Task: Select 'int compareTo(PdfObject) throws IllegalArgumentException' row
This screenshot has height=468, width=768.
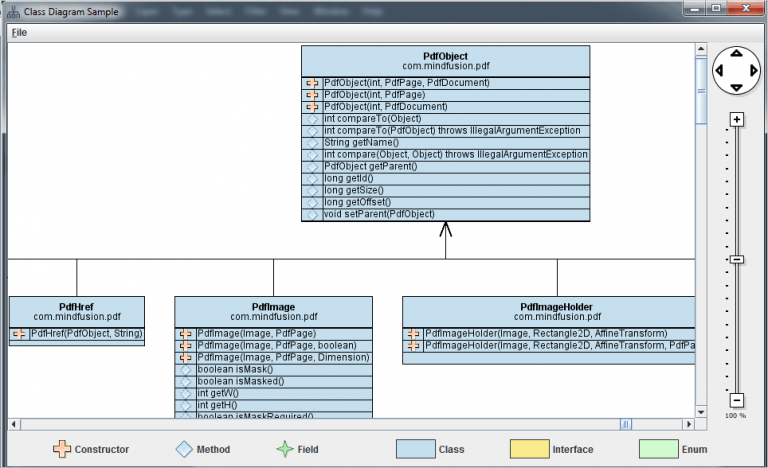Action: click(445, 131)
